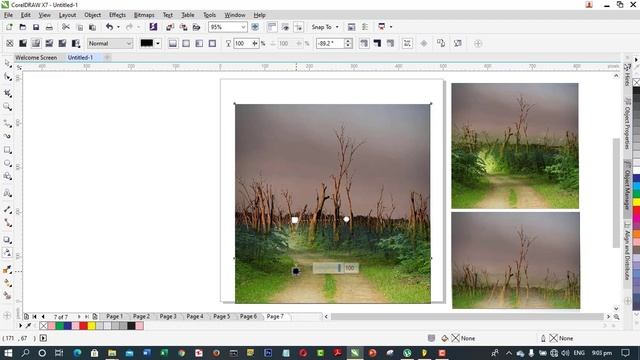
Task: Switch to Page 6 tab
Action: pyautogui.click(x=248, y=316)
